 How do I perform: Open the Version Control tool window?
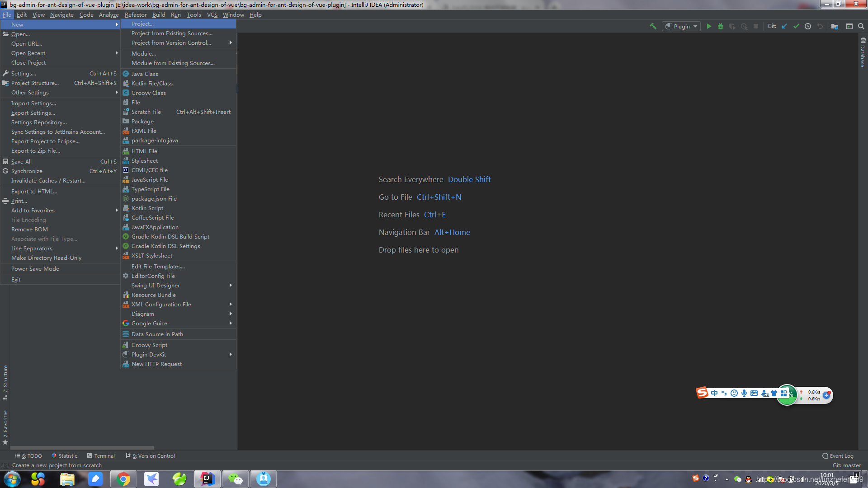coord(151,456)
